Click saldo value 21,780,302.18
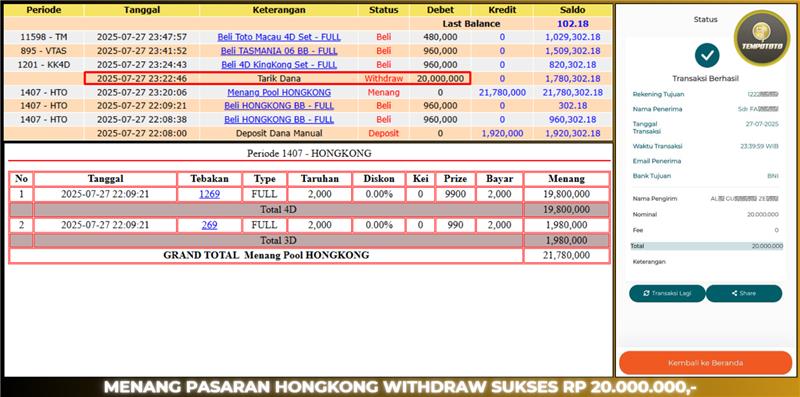The width and height of the screenshot is (800, 397). 572,92
